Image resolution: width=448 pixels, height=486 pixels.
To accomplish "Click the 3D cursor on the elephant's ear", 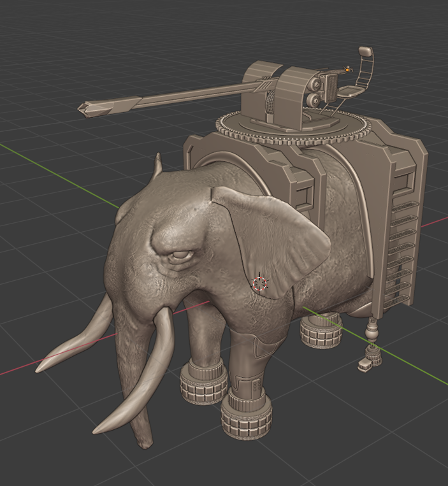I will 259,283.
